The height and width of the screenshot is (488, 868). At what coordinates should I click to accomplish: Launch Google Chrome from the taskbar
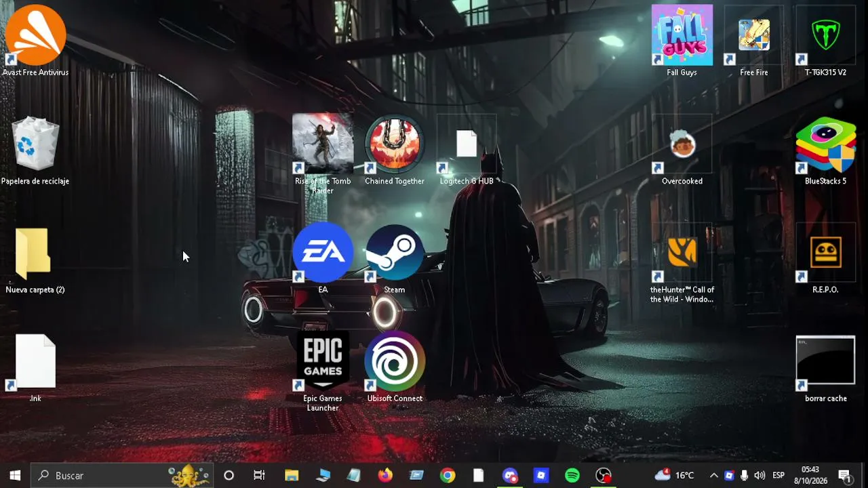(x=448, y=476)
